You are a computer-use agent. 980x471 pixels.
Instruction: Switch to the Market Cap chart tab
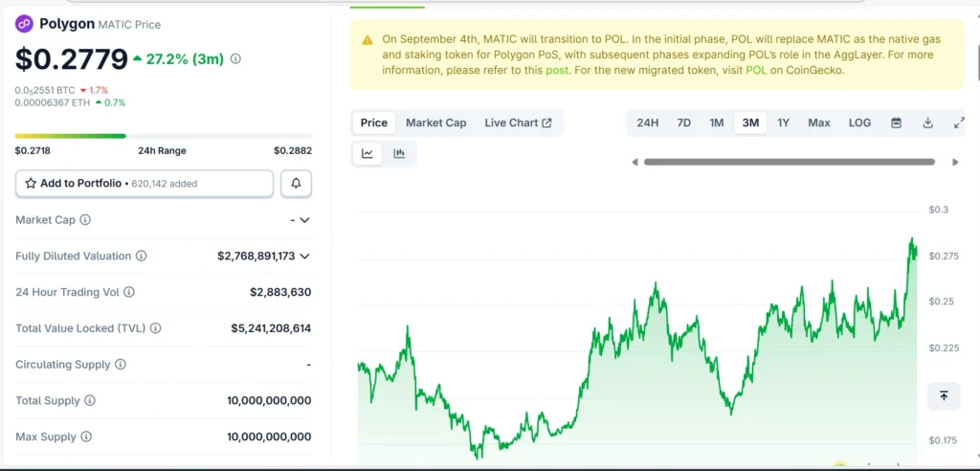[436, 123]
